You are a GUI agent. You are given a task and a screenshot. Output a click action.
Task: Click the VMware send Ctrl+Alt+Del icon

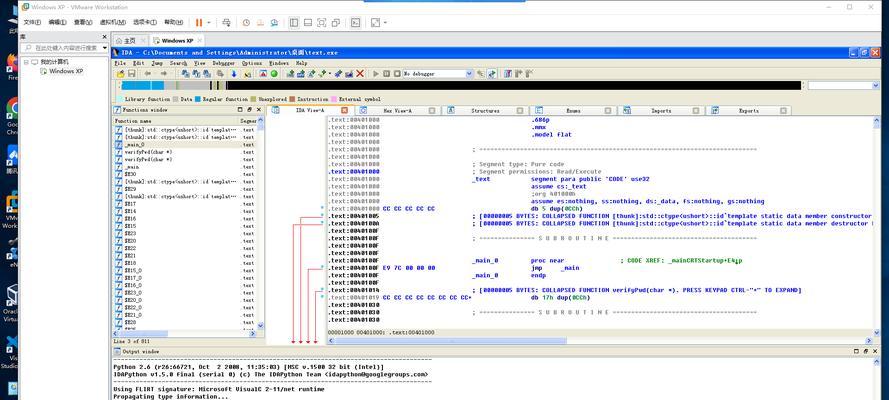point(226,23)
